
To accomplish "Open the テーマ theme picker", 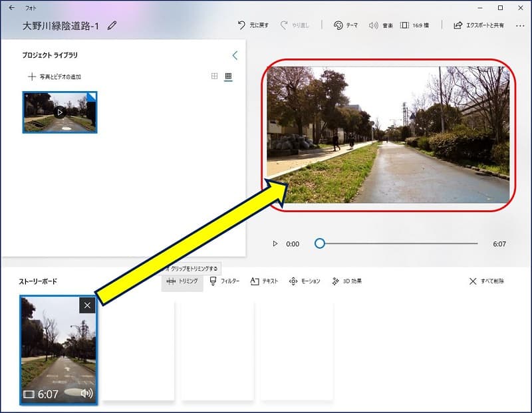I will click(345, 25).
